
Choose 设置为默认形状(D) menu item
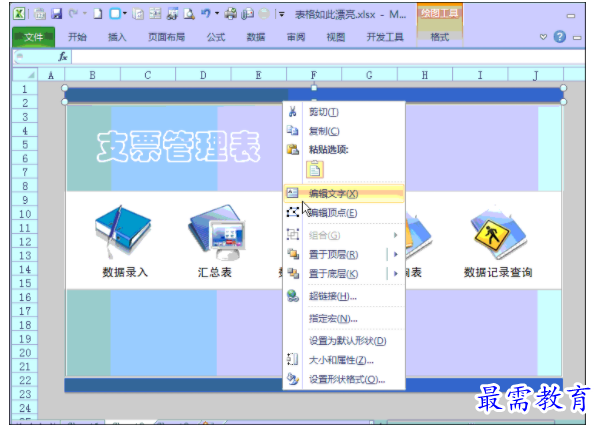(x=343, y=341)
